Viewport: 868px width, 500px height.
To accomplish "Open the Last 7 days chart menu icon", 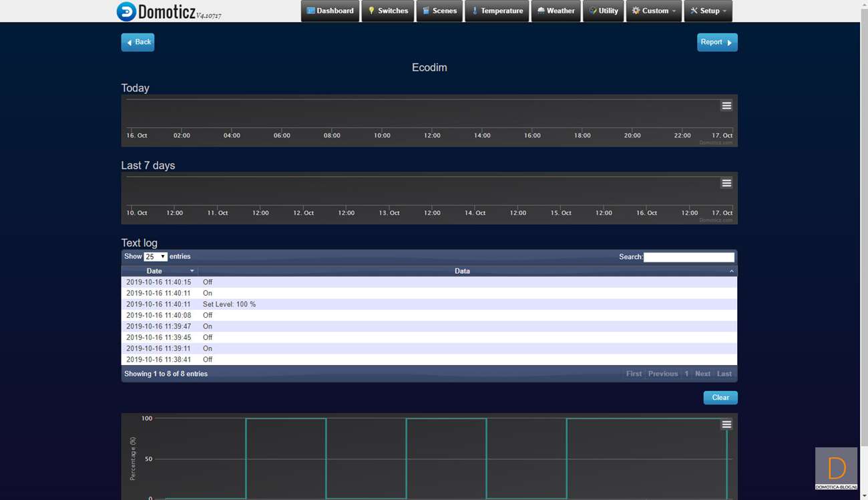I will (x=726, y=183).
